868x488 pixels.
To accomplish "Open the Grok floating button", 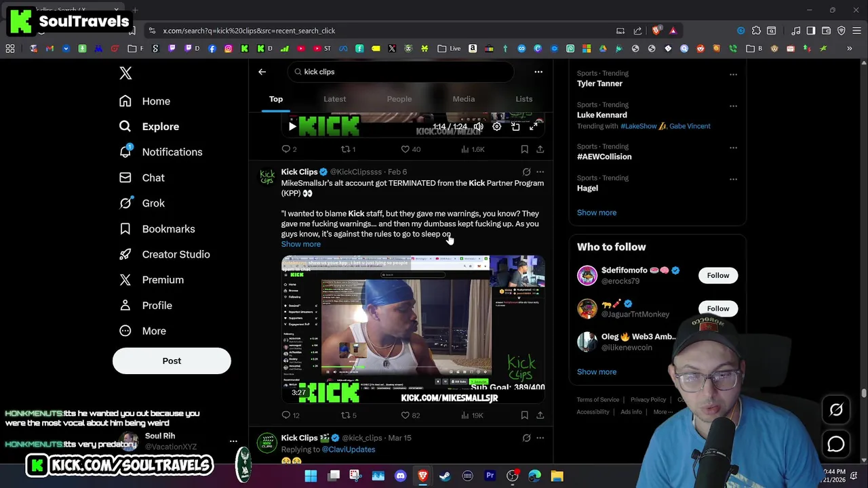I will 836,409.
